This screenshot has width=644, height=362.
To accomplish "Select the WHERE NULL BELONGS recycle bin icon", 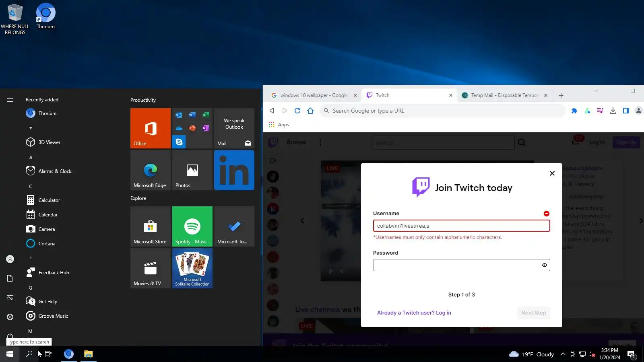I will pos(15,19).
